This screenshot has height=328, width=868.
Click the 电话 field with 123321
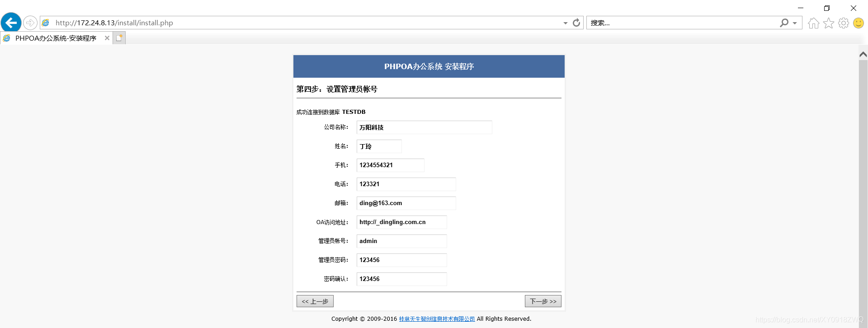406,184
